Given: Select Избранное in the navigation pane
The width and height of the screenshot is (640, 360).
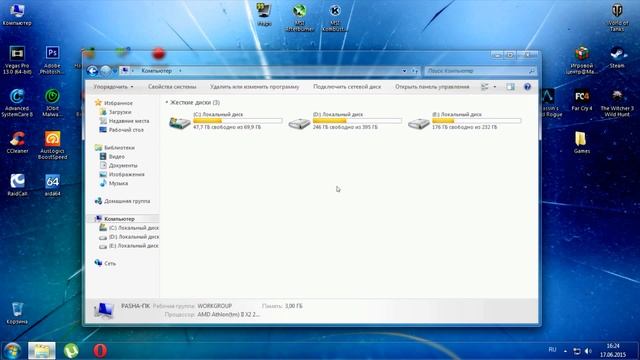Looking at the screenshot, I should pos(118,103).
